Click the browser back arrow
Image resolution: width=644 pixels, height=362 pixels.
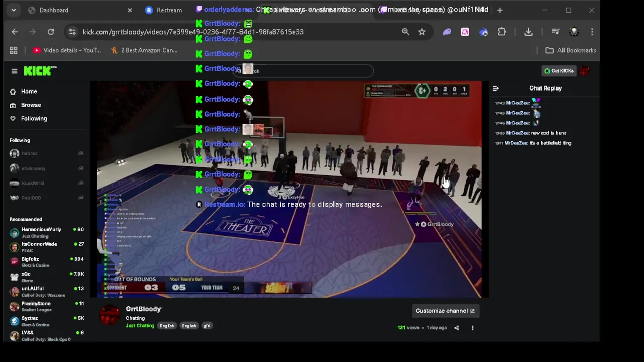click(x=15, y=32)
